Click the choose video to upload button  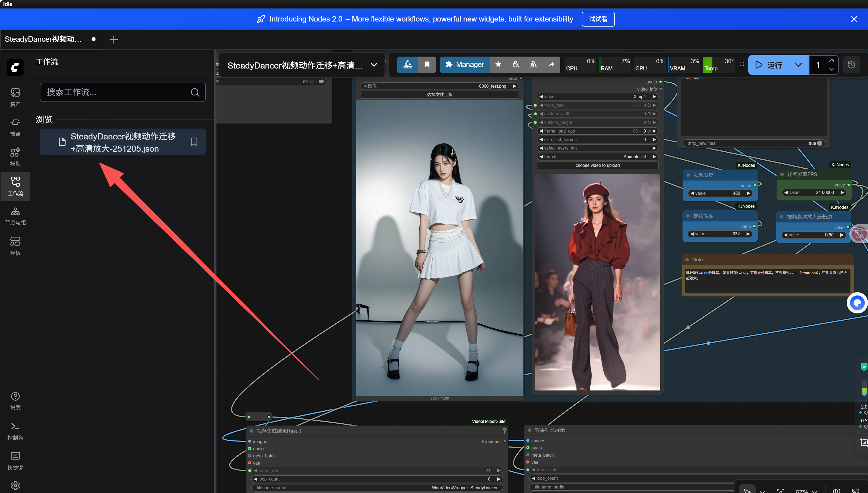point(597,165)
